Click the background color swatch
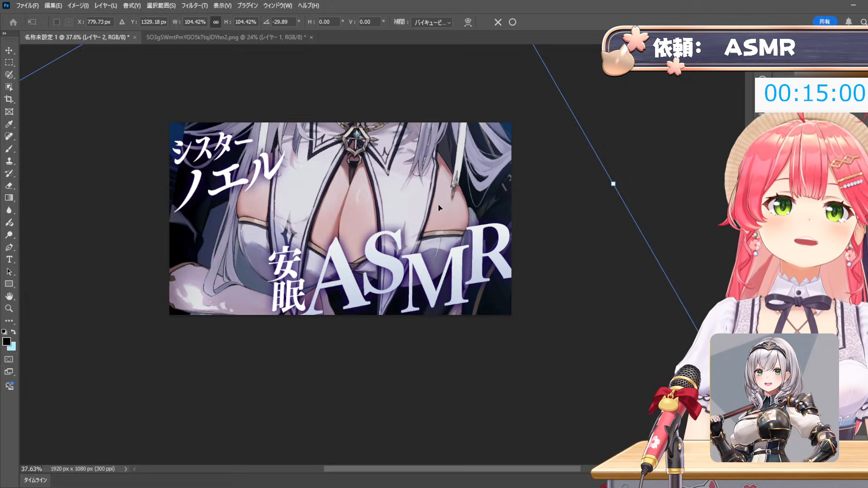This screenshot has width=868, height=488. pos(13,347)
